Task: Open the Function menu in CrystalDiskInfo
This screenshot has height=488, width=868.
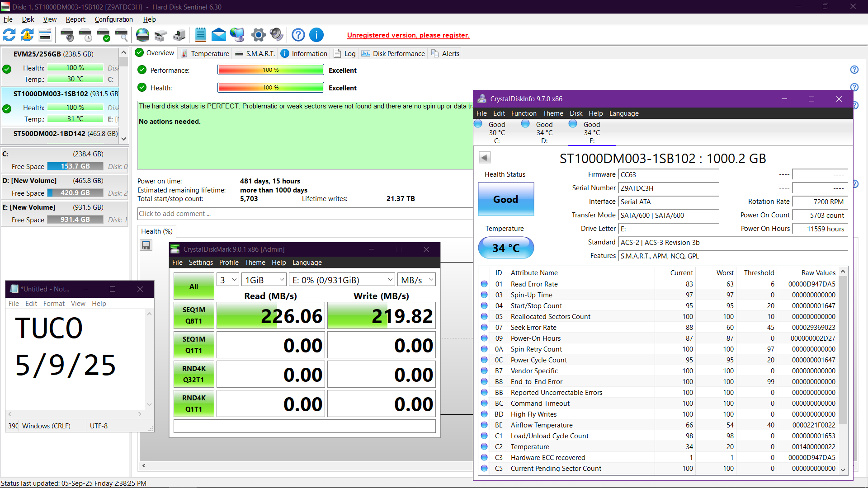Action: point(524,113)
